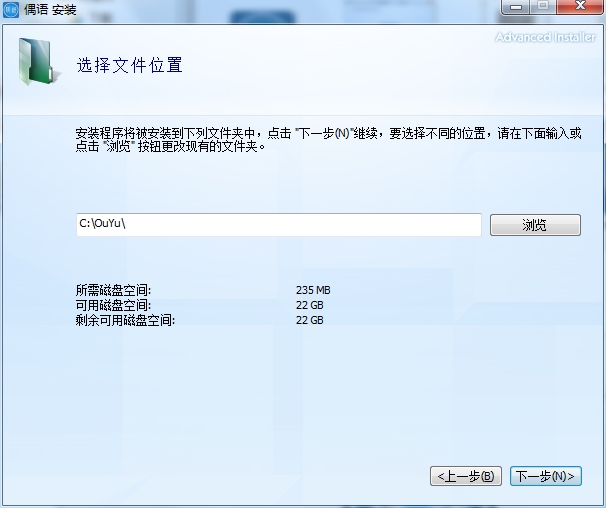
Task: Click the 选择文件位置 heading
Action: coord(129,65)
